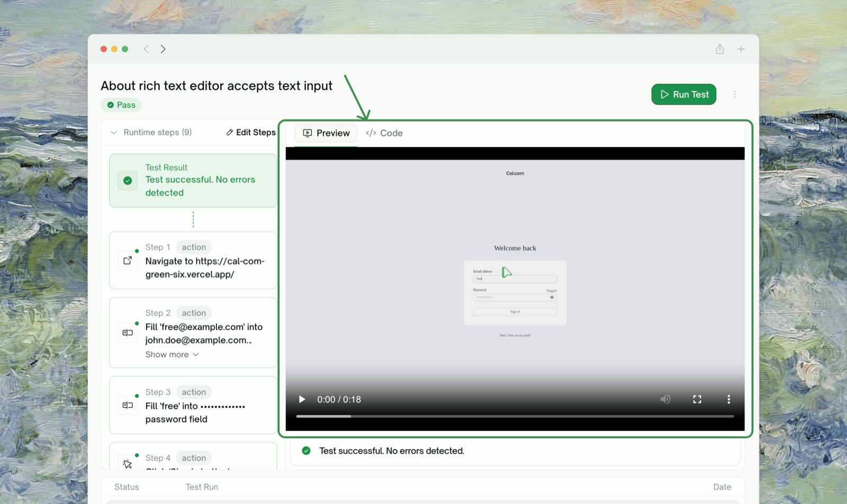Select Step 3 Fill 'free' into password text

pos(195,412)
